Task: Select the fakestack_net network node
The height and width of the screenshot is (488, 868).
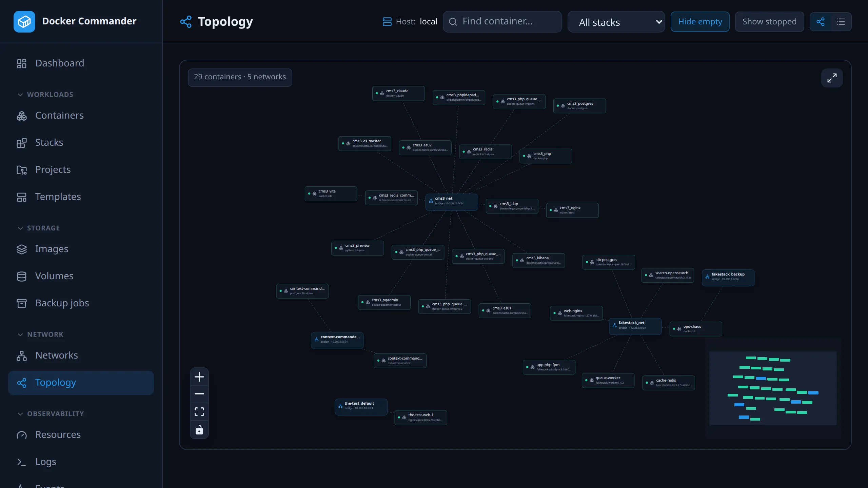Action: pyautogui.click(x=635, y=326)
